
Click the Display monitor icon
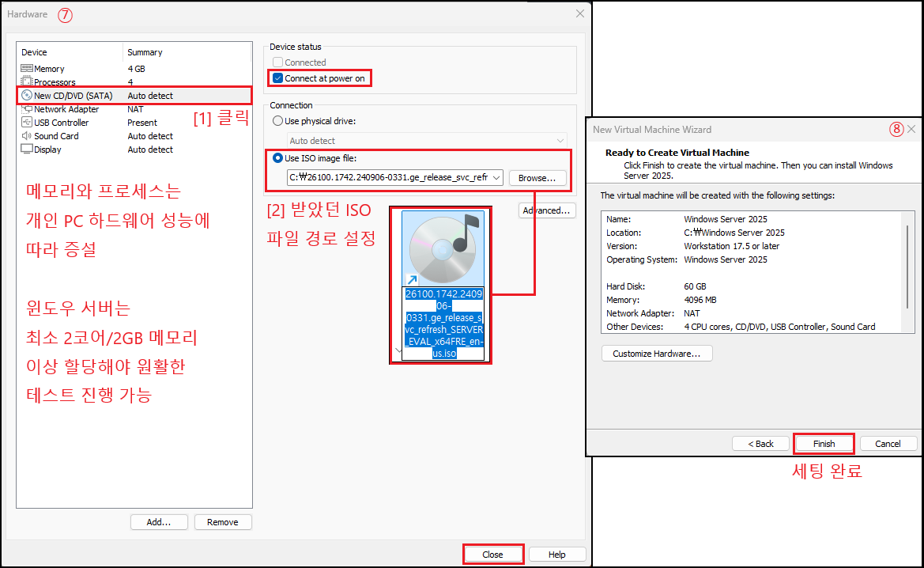[x=27, y=150]
